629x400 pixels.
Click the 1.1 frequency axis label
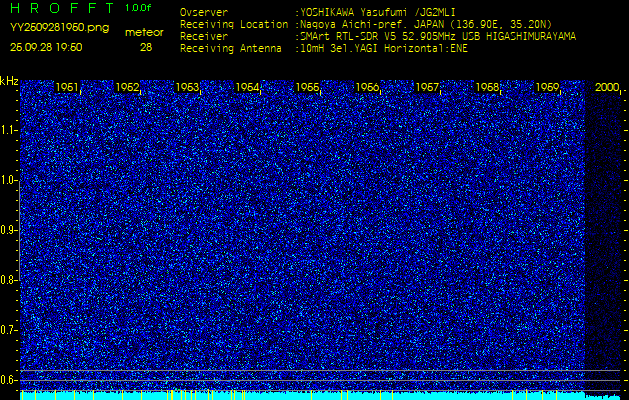8,130
